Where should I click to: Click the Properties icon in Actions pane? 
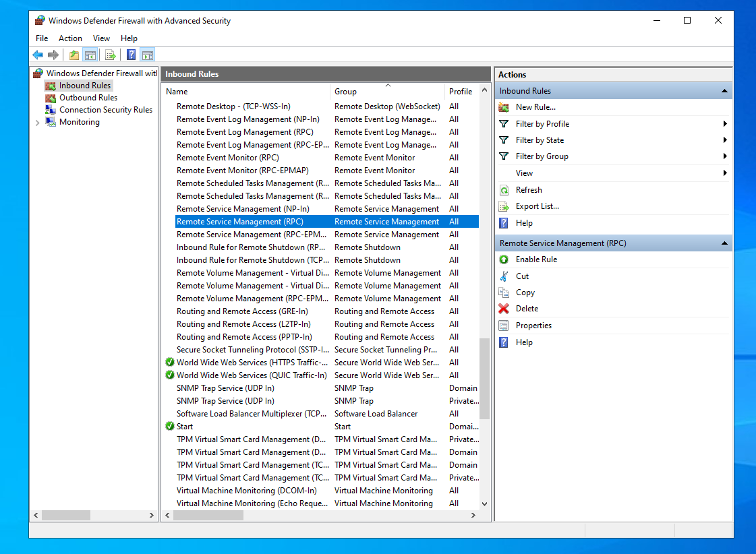click(504, 326)
